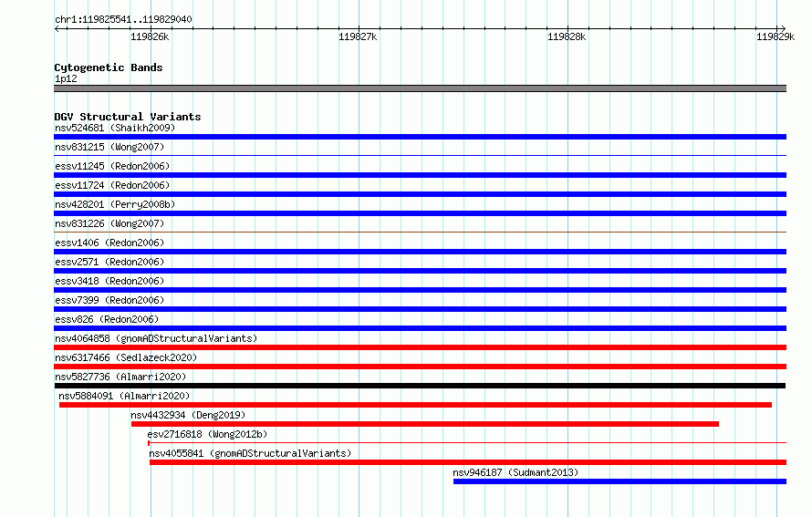812x517 pixels.
Task: Select the essv7399 blue bar
Action: click(x=420, y=309)
